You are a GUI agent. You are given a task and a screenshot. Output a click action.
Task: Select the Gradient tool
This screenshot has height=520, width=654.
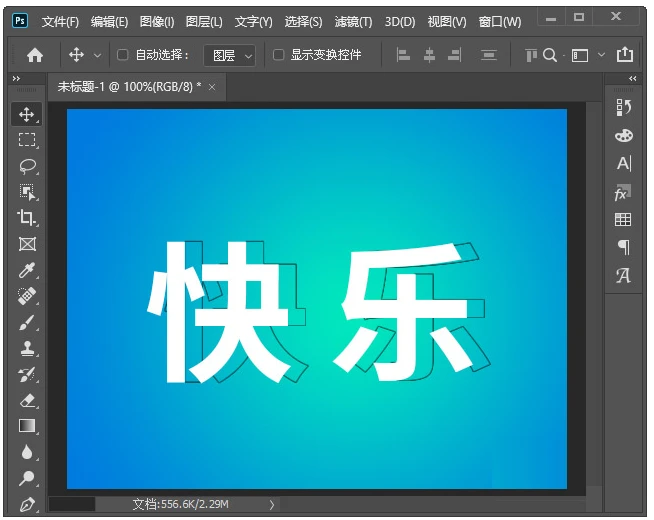click(27, 426)
